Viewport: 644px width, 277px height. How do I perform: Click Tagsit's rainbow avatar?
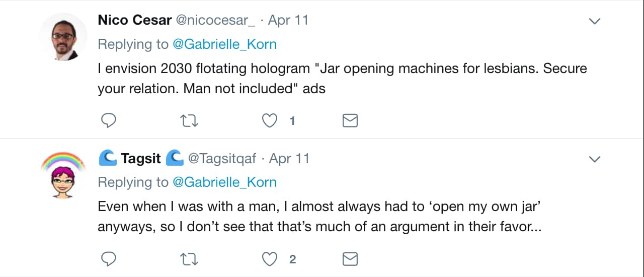tap(63, 174)
